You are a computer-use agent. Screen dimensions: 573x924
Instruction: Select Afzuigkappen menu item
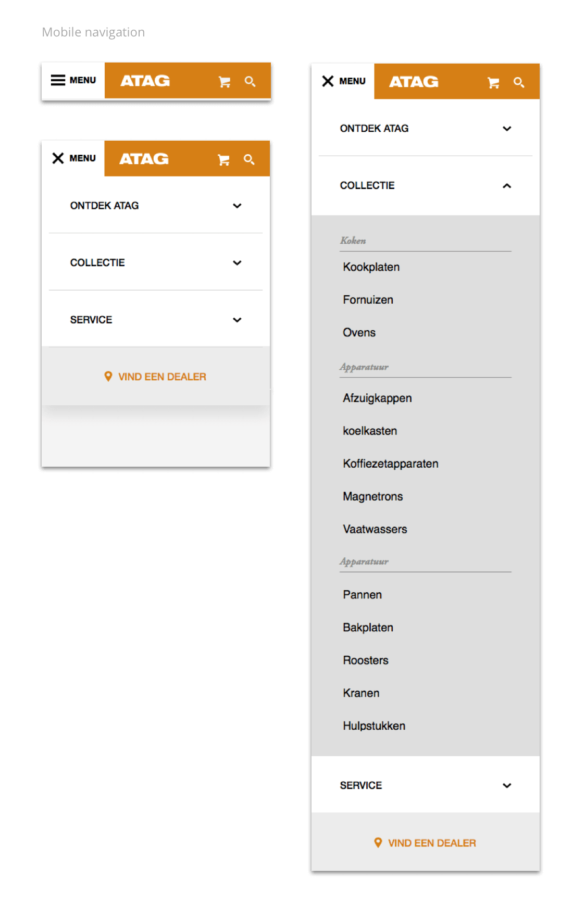(377, 398)
